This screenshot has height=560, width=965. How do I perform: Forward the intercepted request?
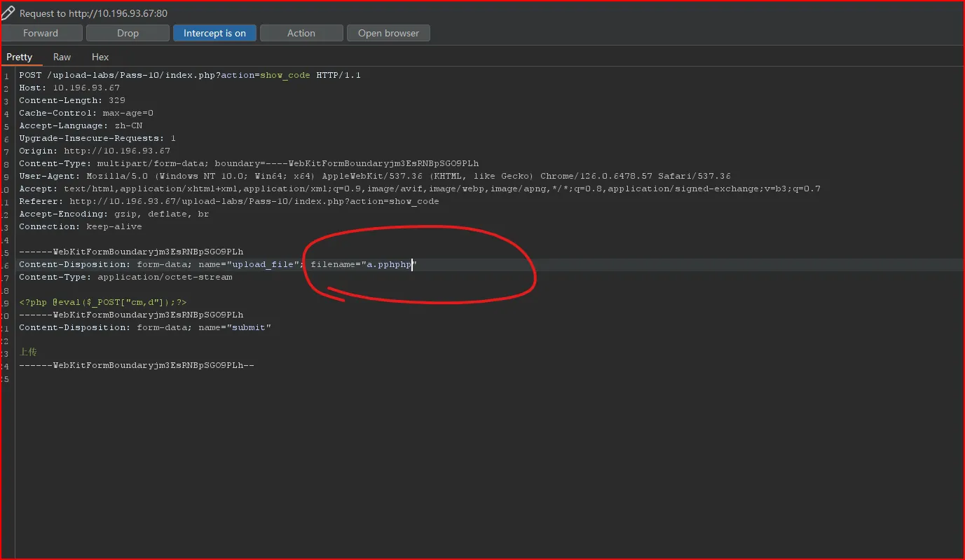pyautogui.click(x=41, y=33)
